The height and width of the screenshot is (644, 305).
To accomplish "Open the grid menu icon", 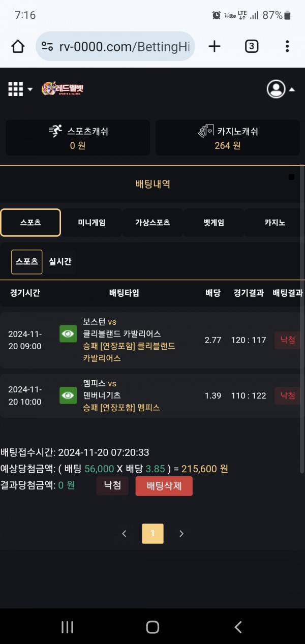I will [x=16, y=89].
